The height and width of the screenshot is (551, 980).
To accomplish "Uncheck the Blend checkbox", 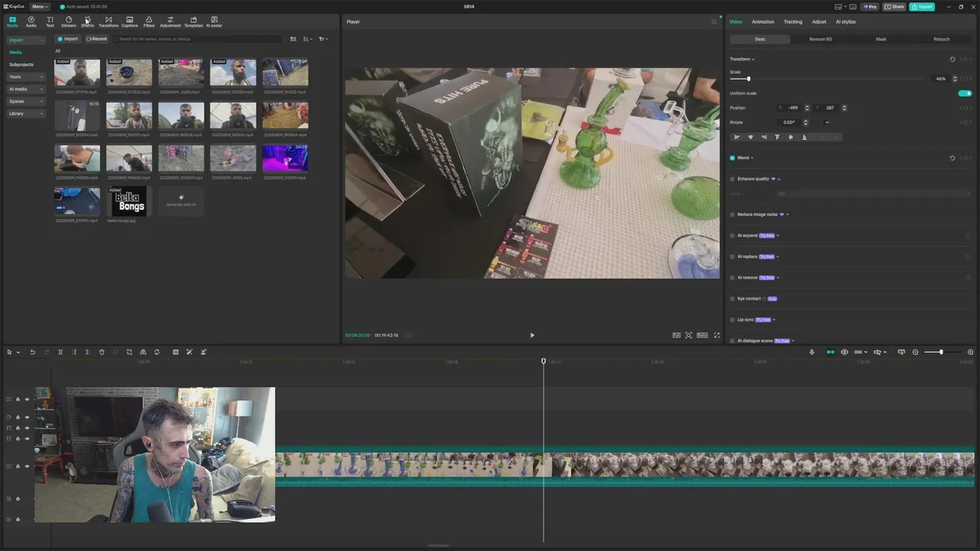I will click(732, 158).
